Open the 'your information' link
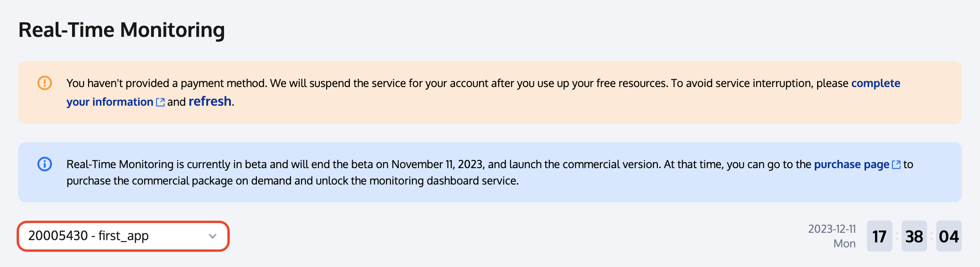 tap(109, 102)
